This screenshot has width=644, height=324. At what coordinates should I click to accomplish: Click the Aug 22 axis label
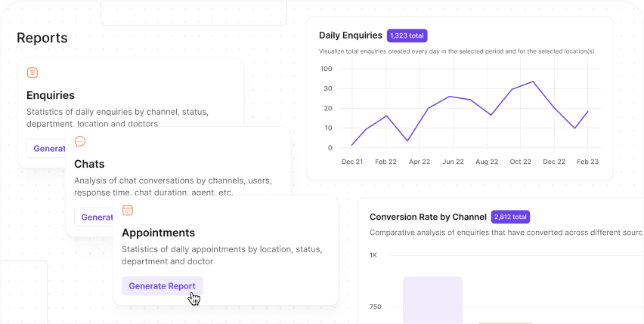click(487, 162)
